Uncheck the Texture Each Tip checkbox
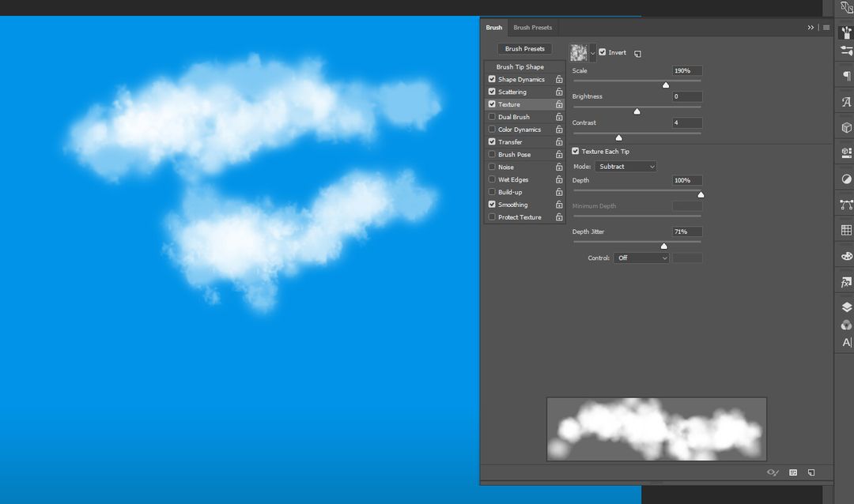The width and height of the screenshot is (854, 504). click(575, 152)
